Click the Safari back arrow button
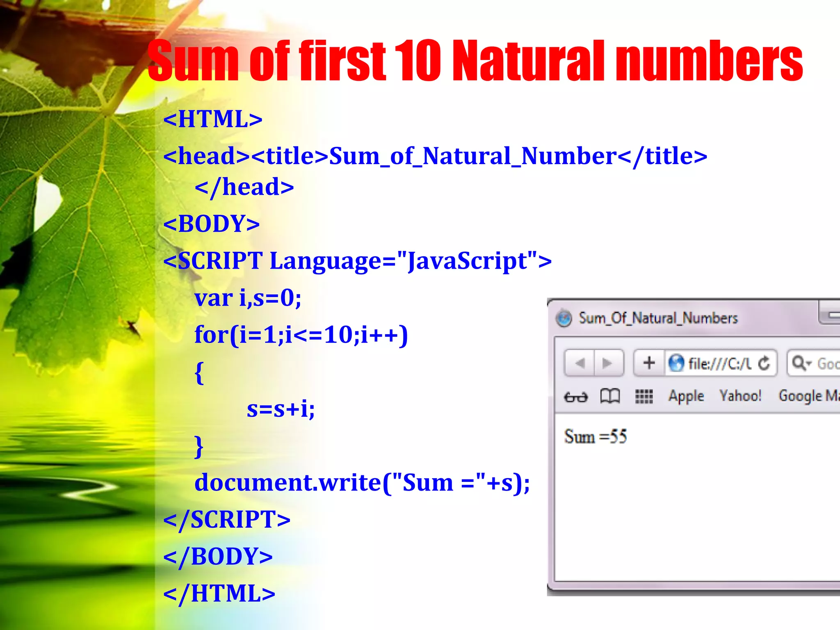This screenshot has height=630, width=840. pyautogui.click(x=580, y=363)
